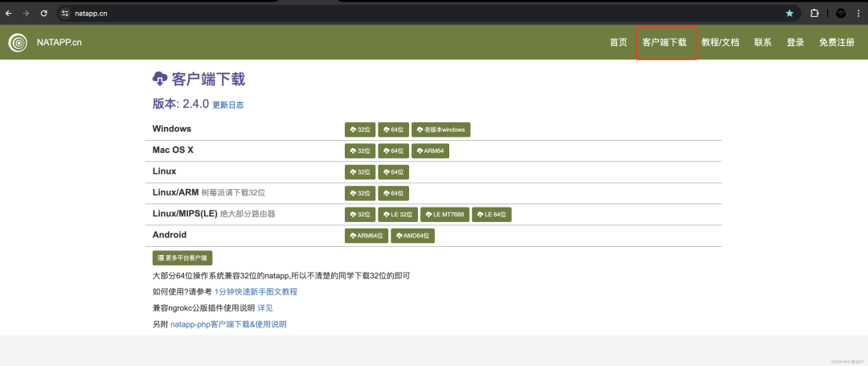Open site info icon in address bar

65,14
